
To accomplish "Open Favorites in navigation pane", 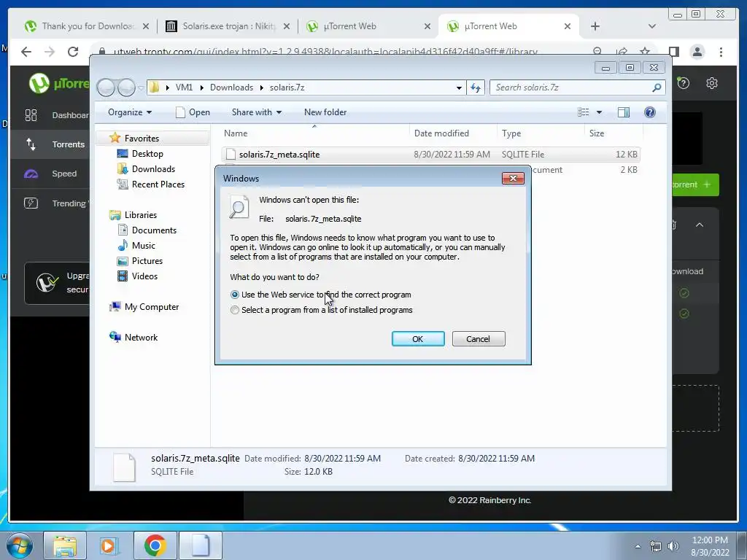I will tap(142, 138).
